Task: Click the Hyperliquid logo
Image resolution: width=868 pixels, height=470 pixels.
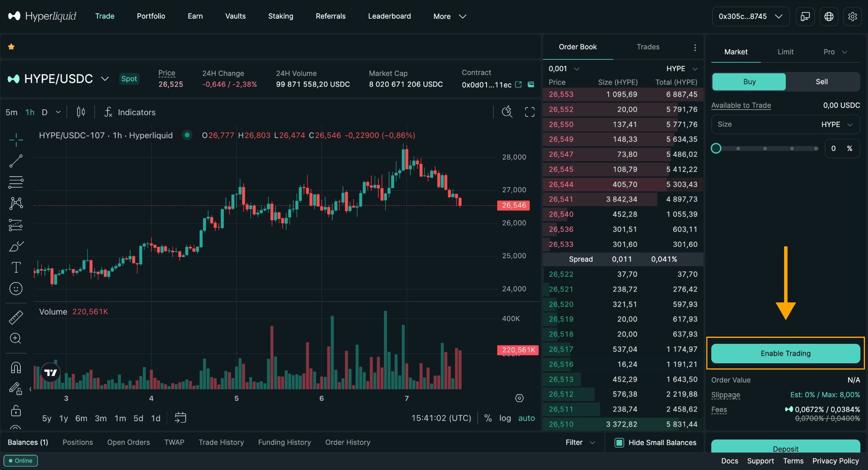Action: click(x=42, y=16)
